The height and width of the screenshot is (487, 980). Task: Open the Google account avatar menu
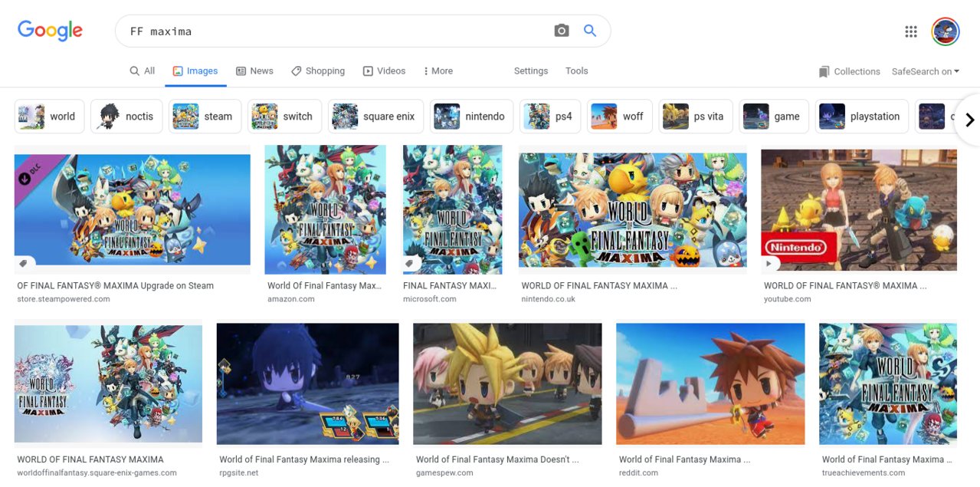coord(946,31)
